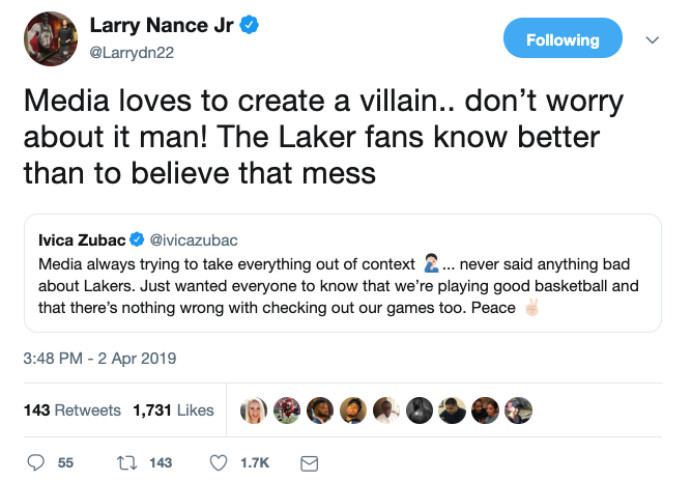Click the @ivicazubac handle
This screenshot has width=692, height=482.
pyautogui.click(x=193, y=241)
